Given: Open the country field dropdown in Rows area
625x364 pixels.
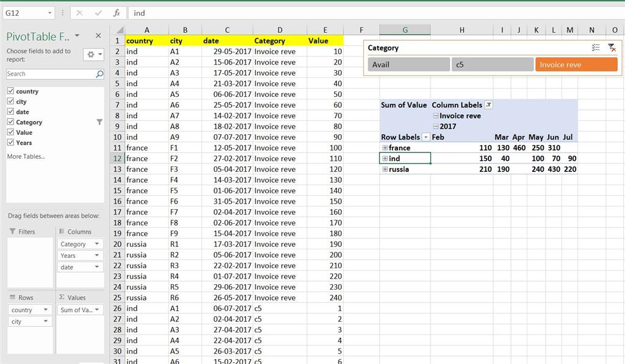Looking at the screenshot, I should 46,310.
